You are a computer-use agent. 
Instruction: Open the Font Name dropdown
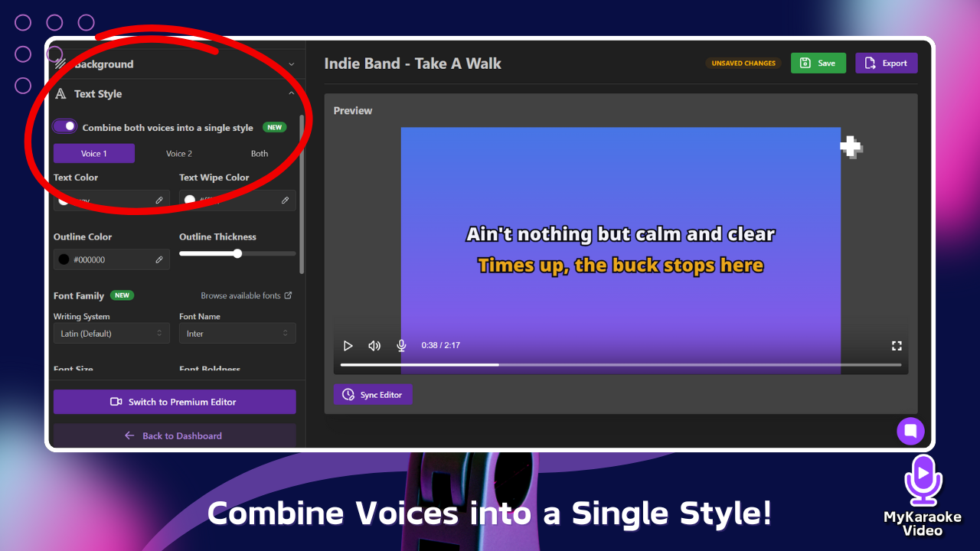pos(237,334)
